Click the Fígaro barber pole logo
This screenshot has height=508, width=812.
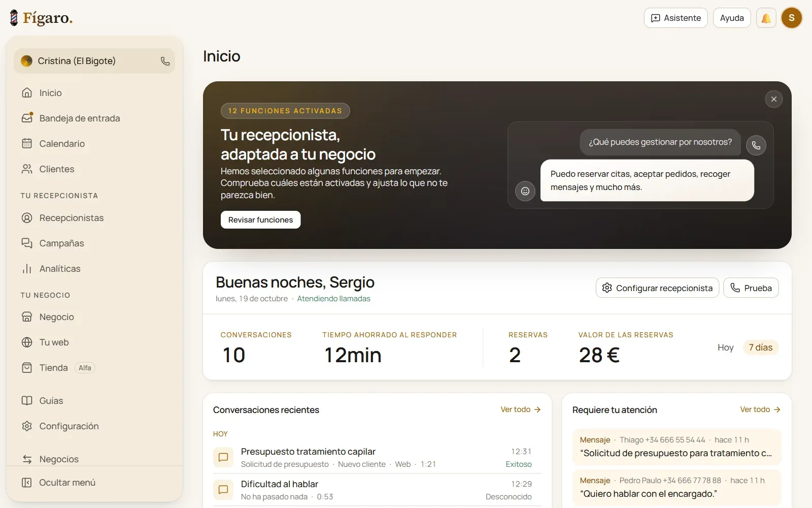point(14,18)
